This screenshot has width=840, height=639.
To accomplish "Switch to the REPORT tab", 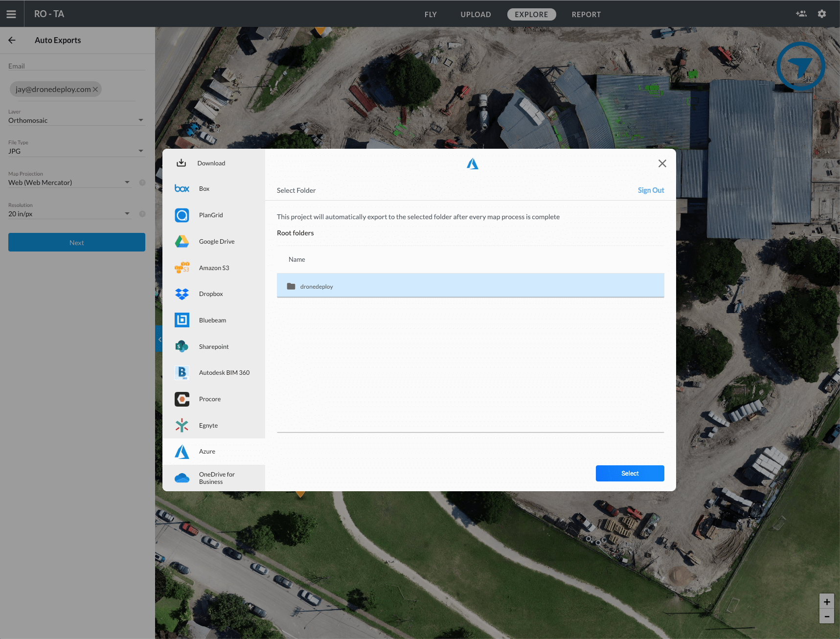I will 586,14.
